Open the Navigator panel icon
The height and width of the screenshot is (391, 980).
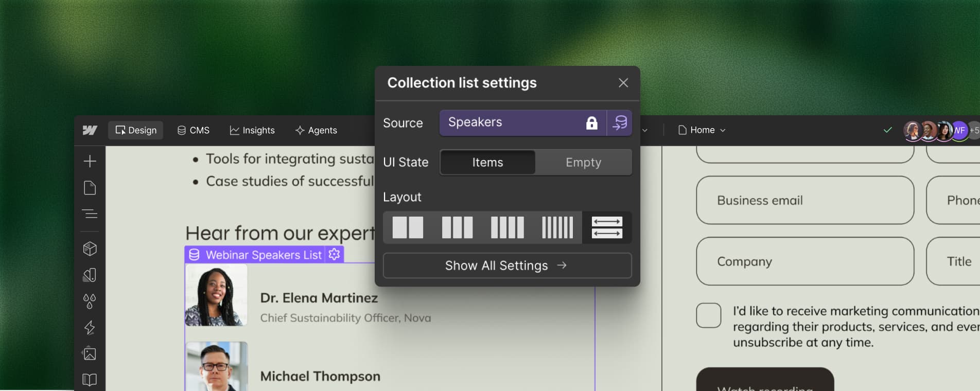[x=90, y=214]
